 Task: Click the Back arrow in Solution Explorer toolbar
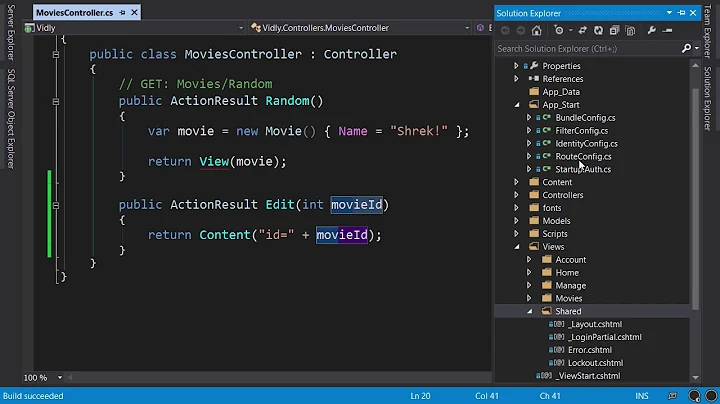click(x=505, y=30)
